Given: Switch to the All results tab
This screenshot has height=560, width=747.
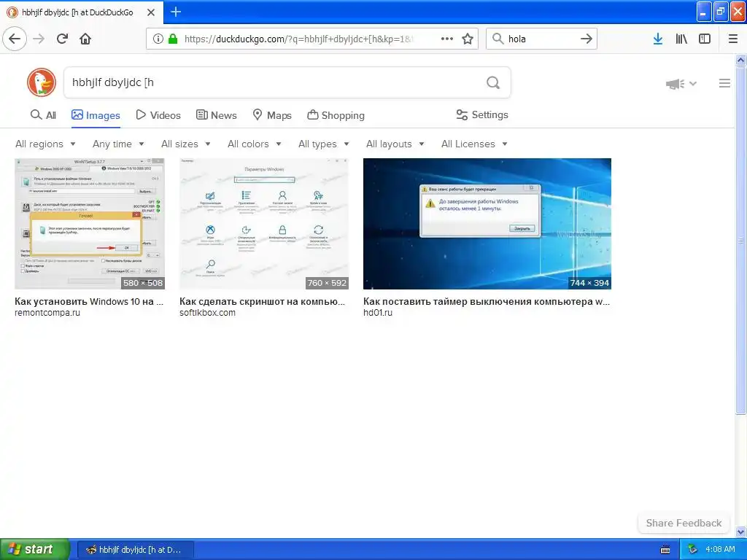Looking at the screenshot, I should pyautogui.click(x=43, y=115).
